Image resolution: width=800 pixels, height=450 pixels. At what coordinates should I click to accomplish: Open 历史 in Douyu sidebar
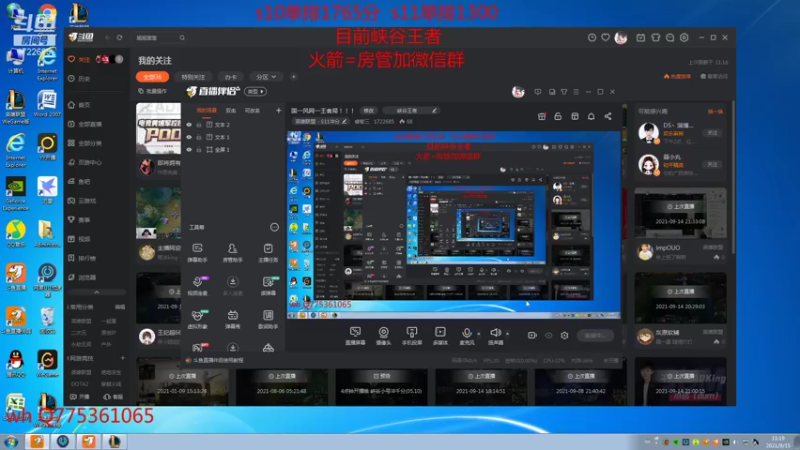pyautogui.click(x=80, y=79)
